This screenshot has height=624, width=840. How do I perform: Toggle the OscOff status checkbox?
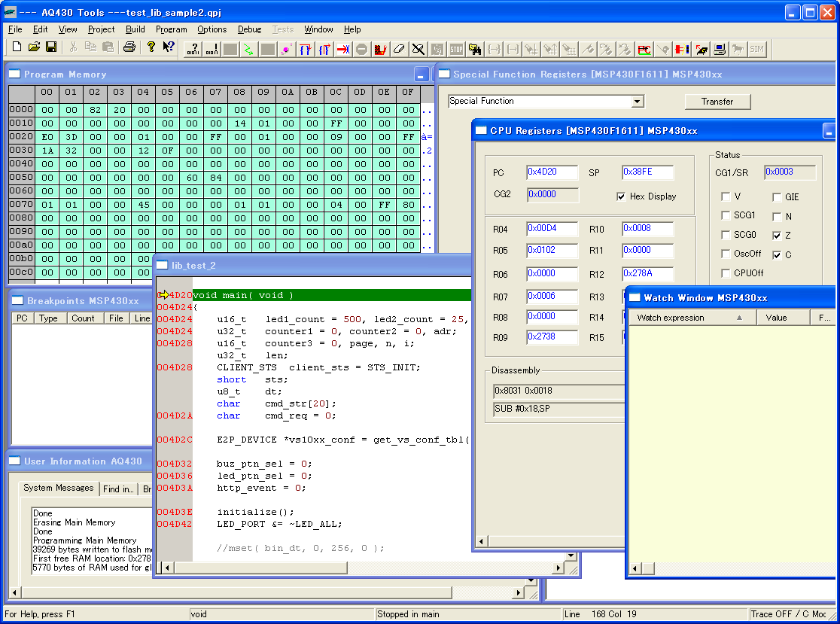[726, 254]
